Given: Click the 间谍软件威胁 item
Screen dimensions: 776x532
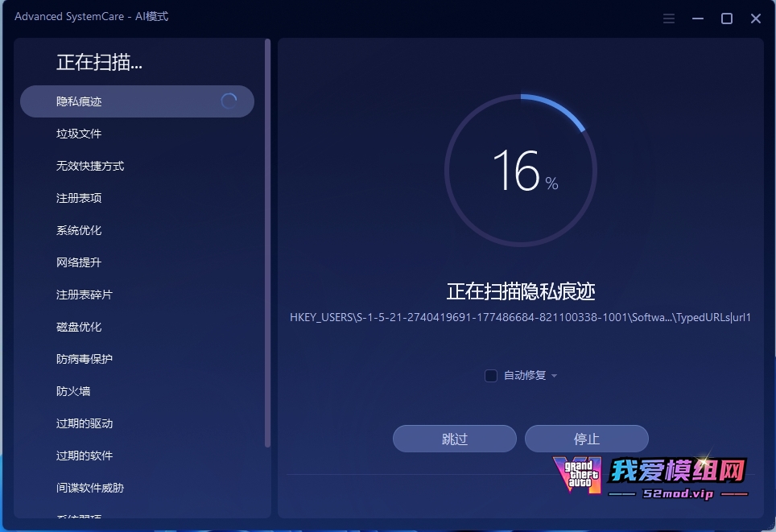Looking at the screenshot, I should coord(90,488).
